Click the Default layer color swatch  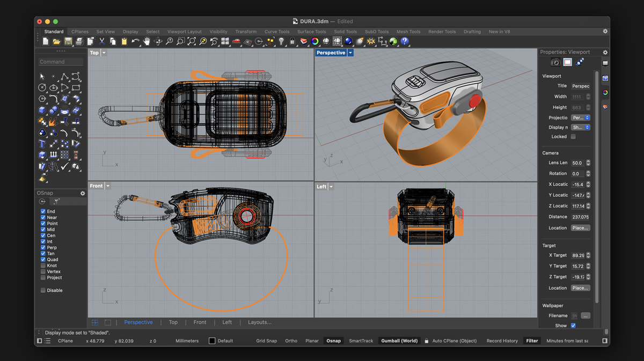point(212,341)
